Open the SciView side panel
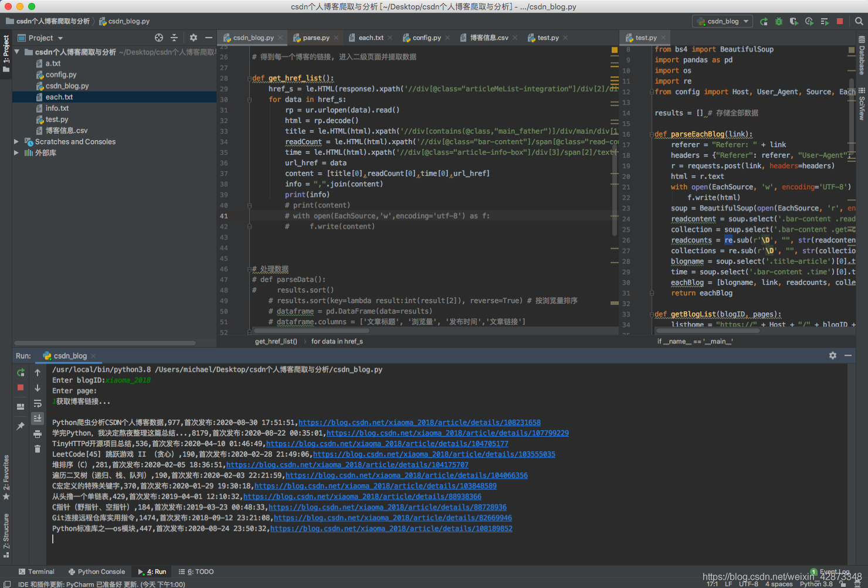Viewport: 868px width, 588px height. [862, 104]
